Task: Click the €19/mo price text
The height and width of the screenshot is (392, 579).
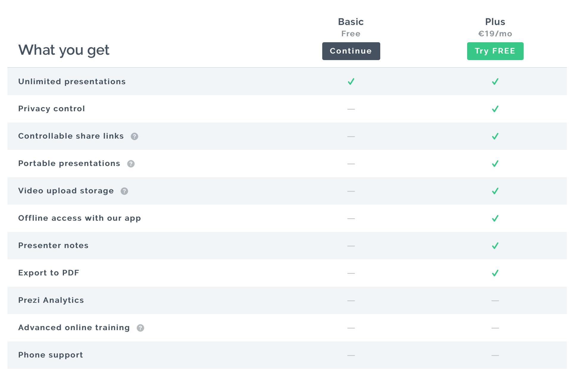Action: click(495, 34)
